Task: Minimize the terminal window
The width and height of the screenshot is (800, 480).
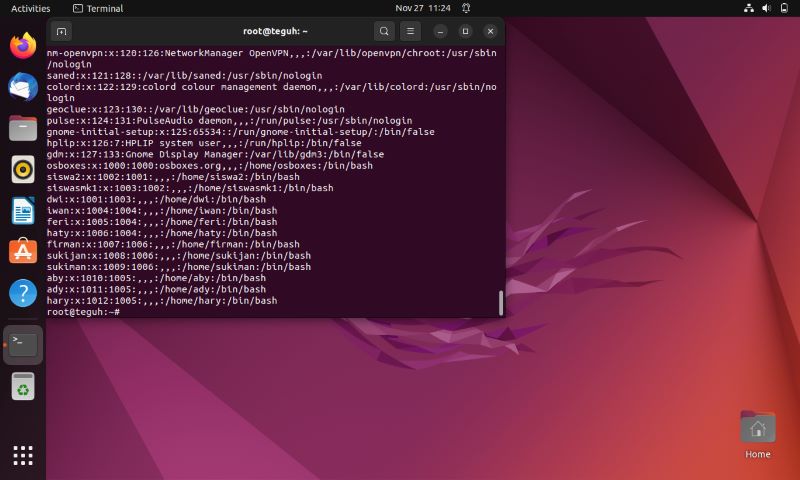Action: point(440,32)
